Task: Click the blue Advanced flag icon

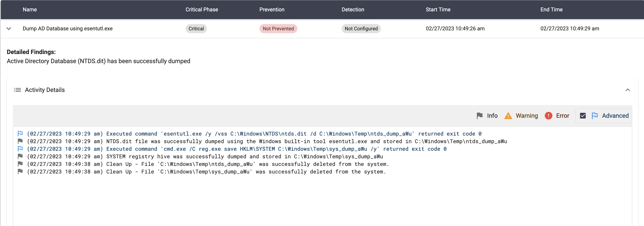Action: click(x=595, y=116)
